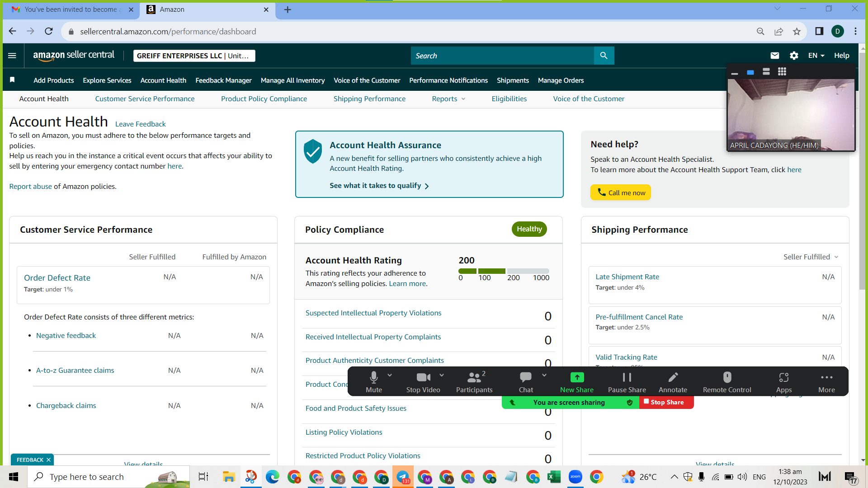Click the browser address bar
Screen dimensions: 868x488
click(407, 31)
